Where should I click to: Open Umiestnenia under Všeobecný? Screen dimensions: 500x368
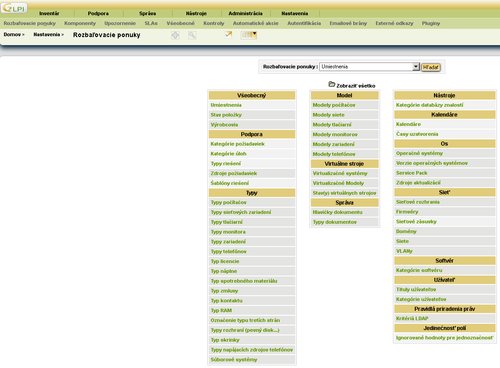tap(226, 105)
